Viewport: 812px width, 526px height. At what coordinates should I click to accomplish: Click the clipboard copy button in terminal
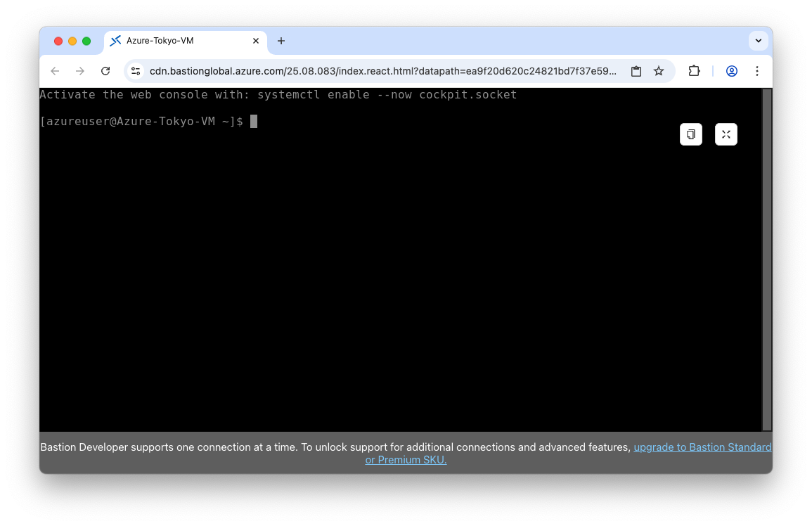coord(691,135)
